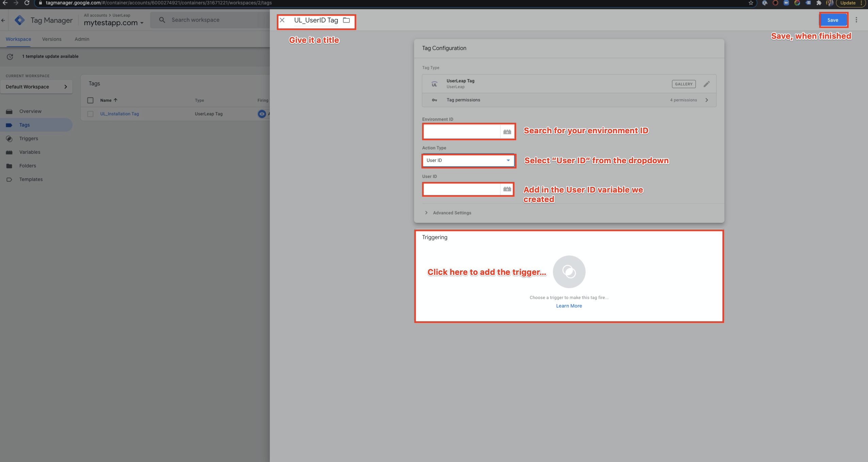868x462 pixels.
Task: Click into the User ID field
Action: tap(461, 189)
